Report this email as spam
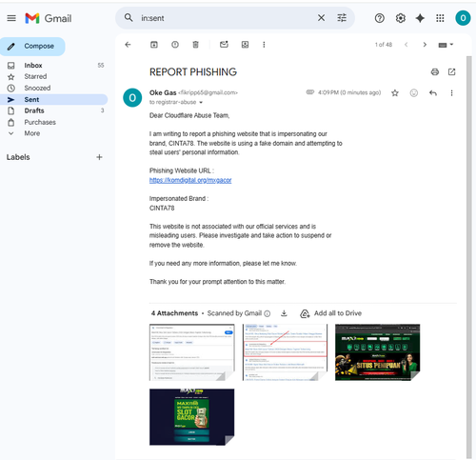The width and height of the screenshot is (476, 460). pyautogui.click(x=175, y=45)
